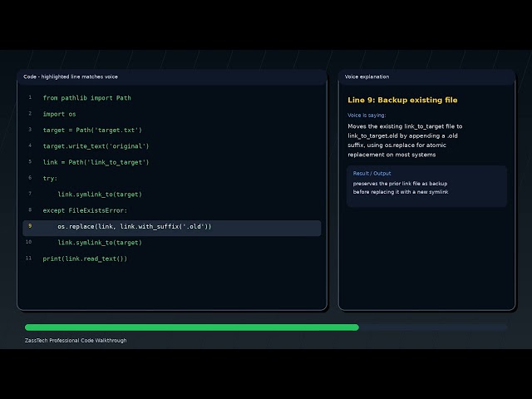Click heading 'Line 9: Backup existing file'
This screenshot has width=532, height=399.
pos(402,100)
